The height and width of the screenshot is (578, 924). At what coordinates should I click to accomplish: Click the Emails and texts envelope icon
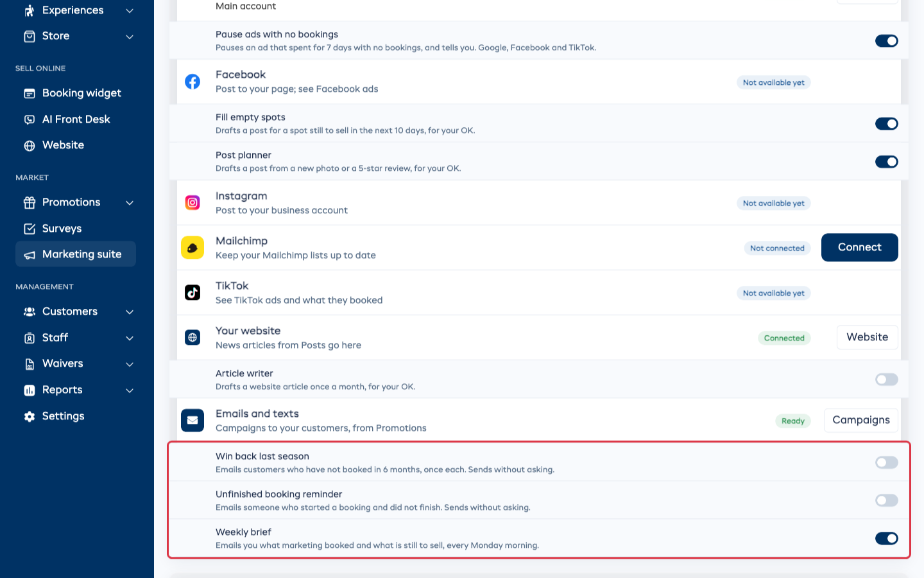(193, 421)
